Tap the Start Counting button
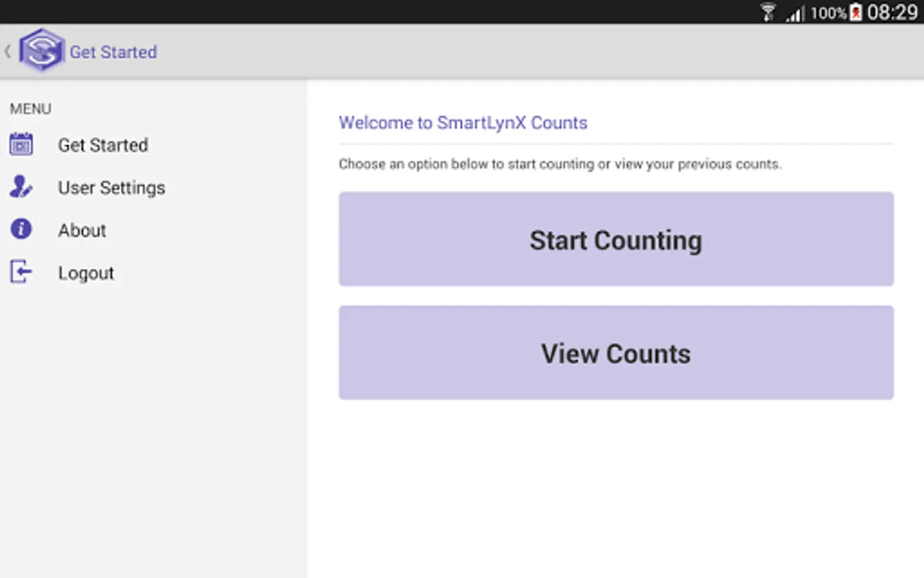This screenshot has width=924, height=578. (x=616, y=239)
